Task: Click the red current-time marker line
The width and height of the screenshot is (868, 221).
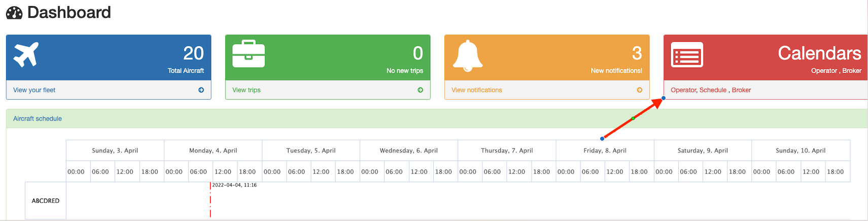Action: pyautogui.click(x=210, y=200)
